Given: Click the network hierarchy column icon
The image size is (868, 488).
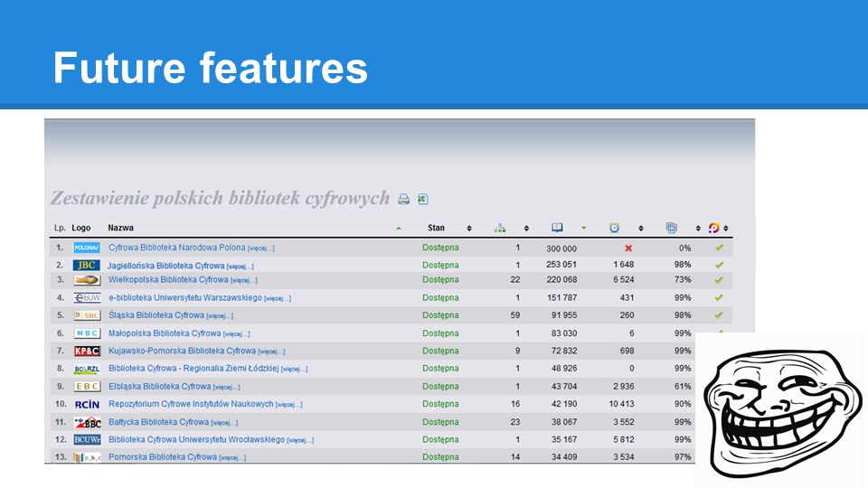Looking at the screenshot, I should (500, 228).
